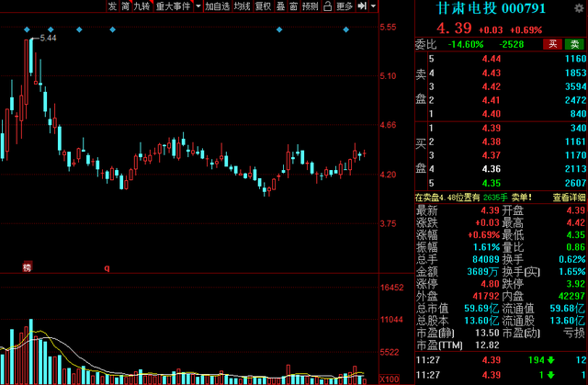The height and width of the screenshot is (385, 588).
Task: Click the fifth blue diamond event marker
Action: click(x=279, y=29)
